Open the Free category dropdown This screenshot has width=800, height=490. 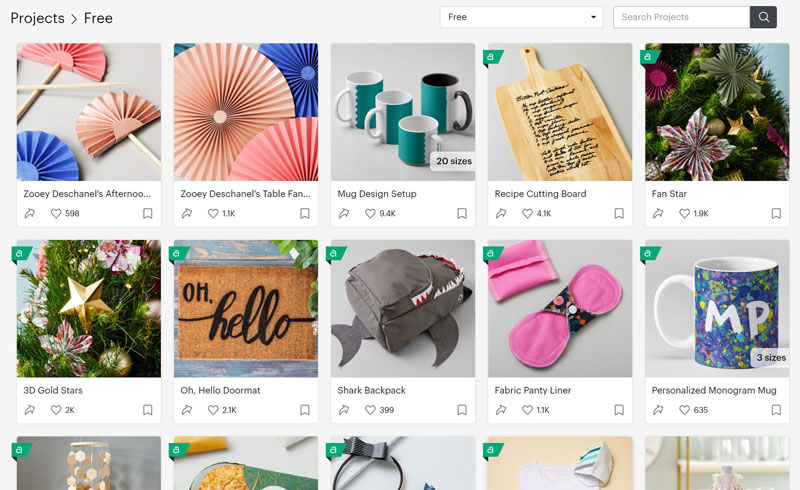click(x=521, y=17)
